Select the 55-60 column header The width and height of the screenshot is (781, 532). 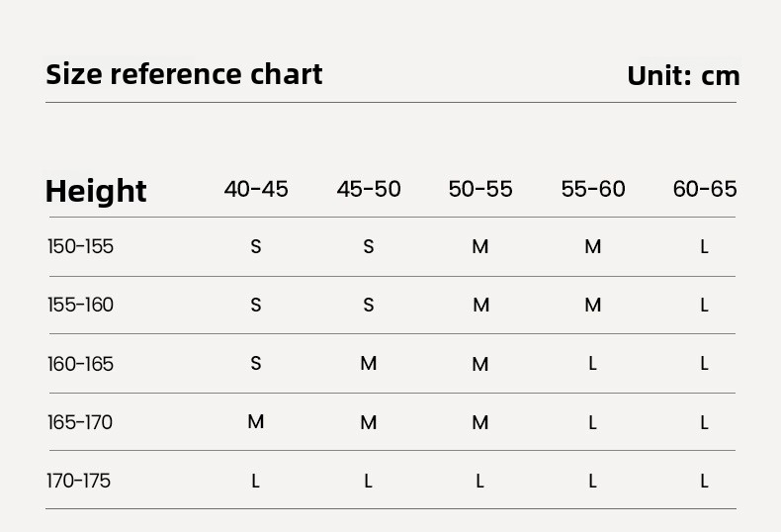(593, 189)
